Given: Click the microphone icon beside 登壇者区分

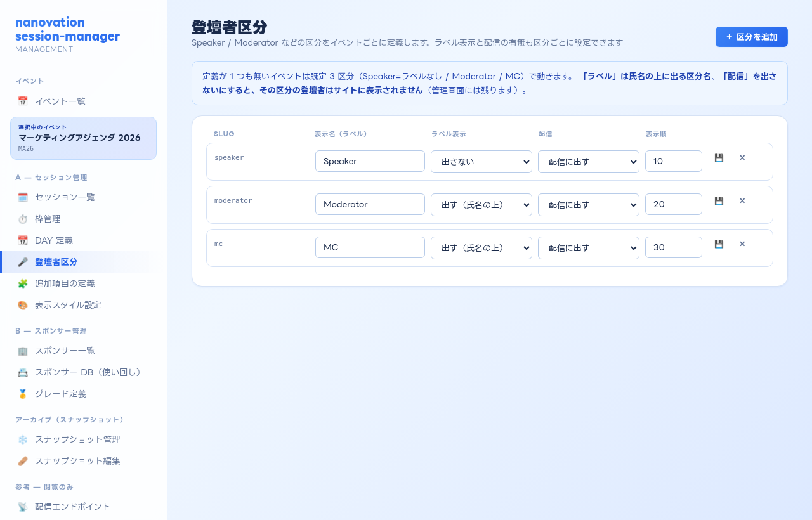Looking at the screenshot, I should click(23, 263).
